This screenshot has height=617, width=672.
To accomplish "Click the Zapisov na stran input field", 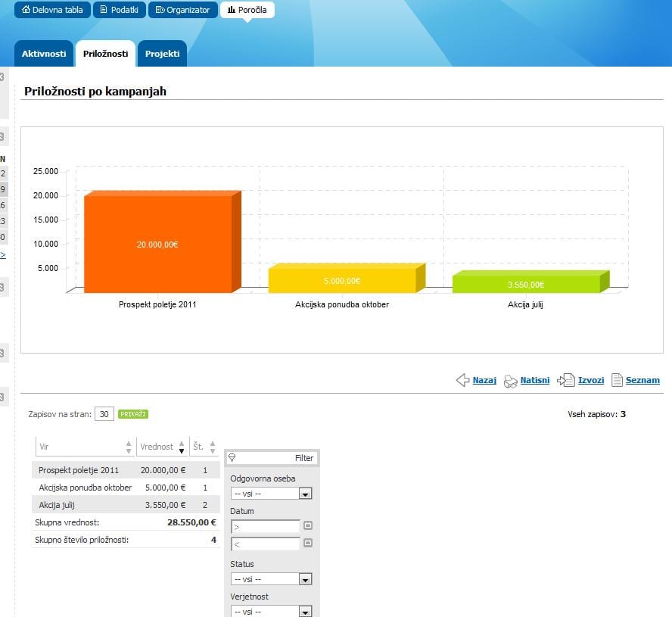I will tap(104, 414).
